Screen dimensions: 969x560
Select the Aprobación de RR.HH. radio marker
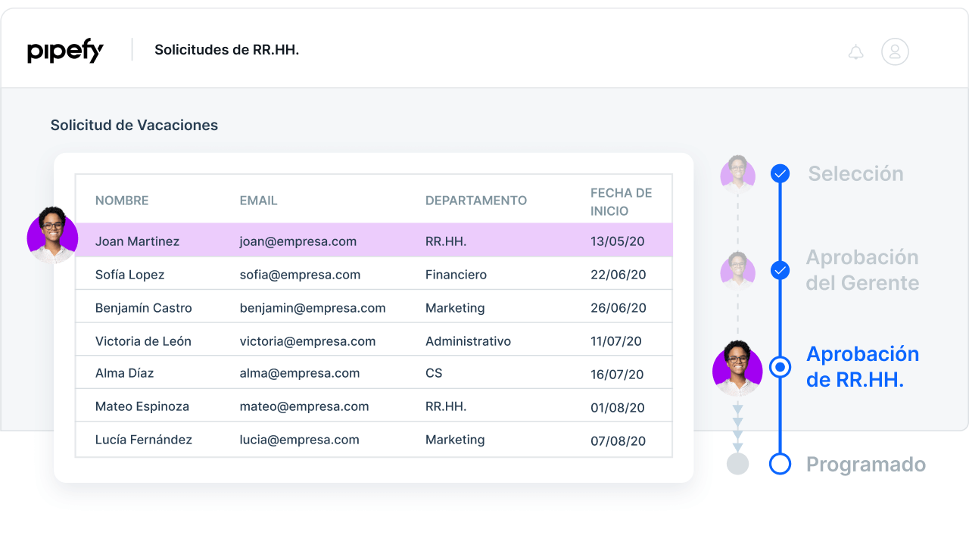click(780, 367)
